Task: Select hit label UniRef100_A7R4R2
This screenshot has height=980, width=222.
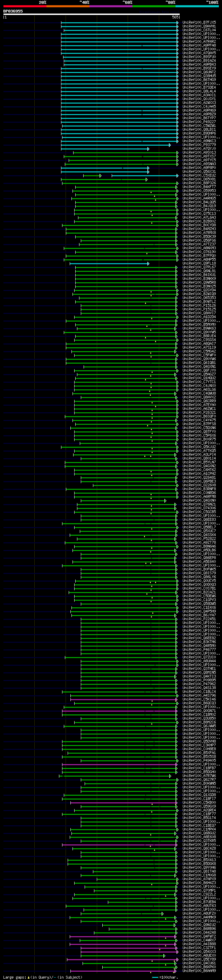Action: pos(199,41)
